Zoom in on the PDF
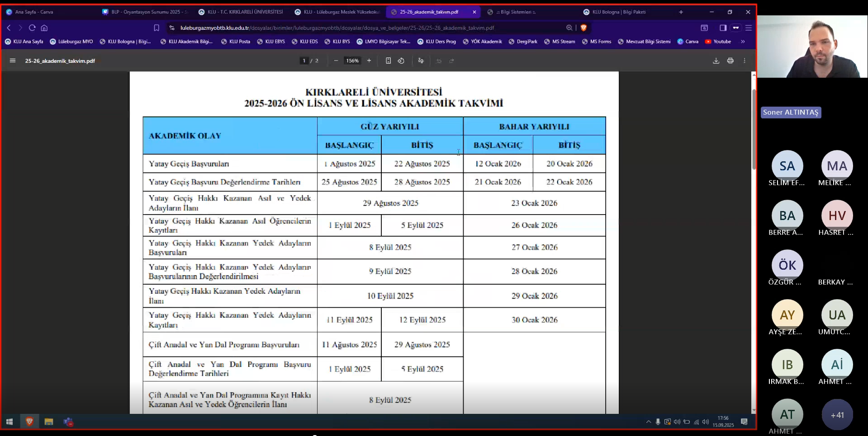This screenshot has height=436, width=868. (369, 61)
